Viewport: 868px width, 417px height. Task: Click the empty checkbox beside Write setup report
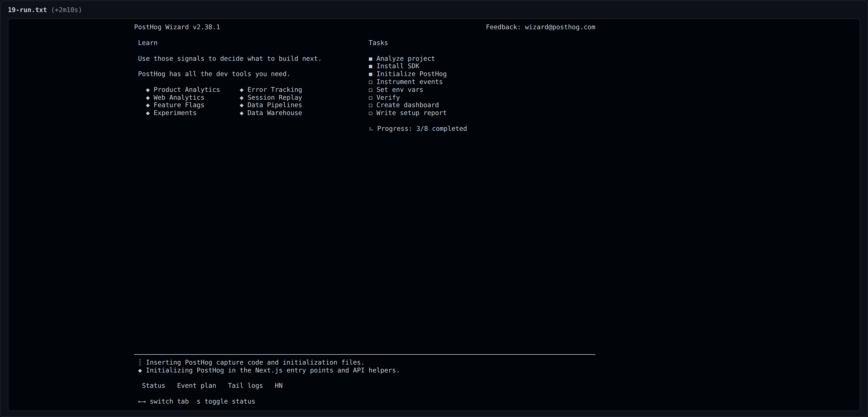click(x=371, y=113)
